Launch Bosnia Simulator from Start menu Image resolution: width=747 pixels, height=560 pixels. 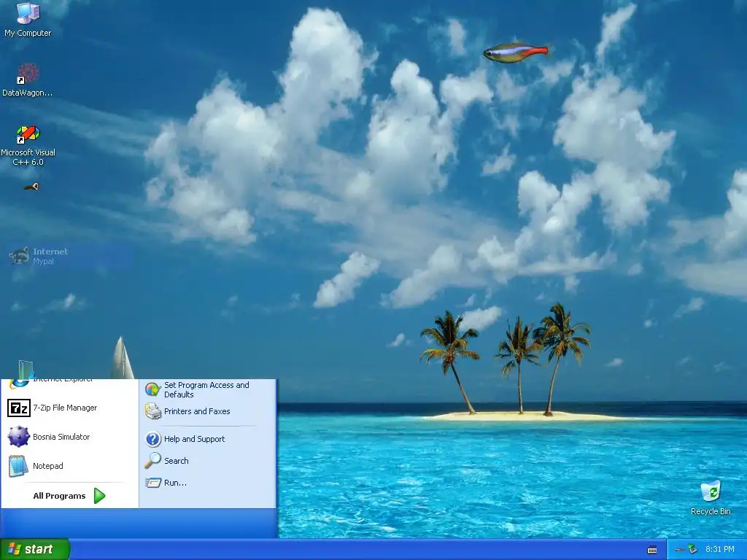click(69, 437)
